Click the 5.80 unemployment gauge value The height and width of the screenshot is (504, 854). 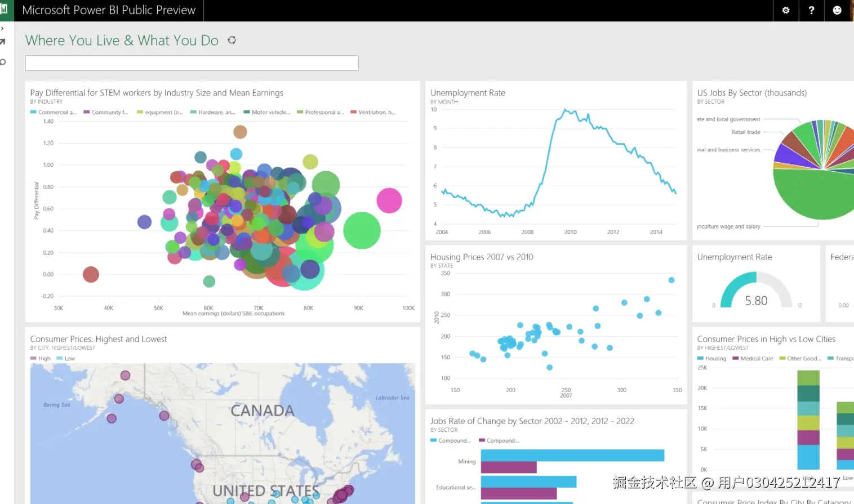click(x=756, y=301)
